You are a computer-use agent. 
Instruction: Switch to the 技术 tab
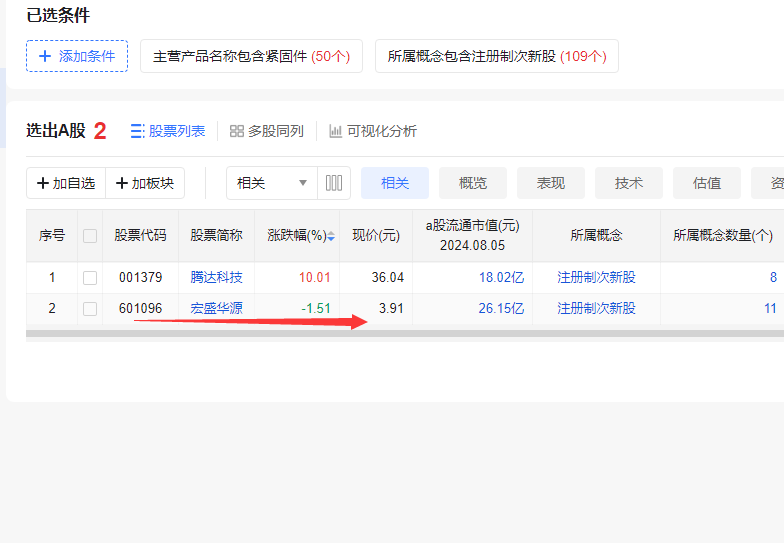pyautogui.click(x=629, y=183)
